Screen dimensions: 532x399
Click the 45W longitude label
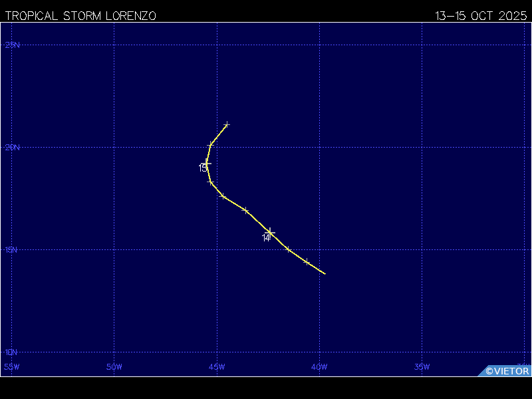[217, 367]
